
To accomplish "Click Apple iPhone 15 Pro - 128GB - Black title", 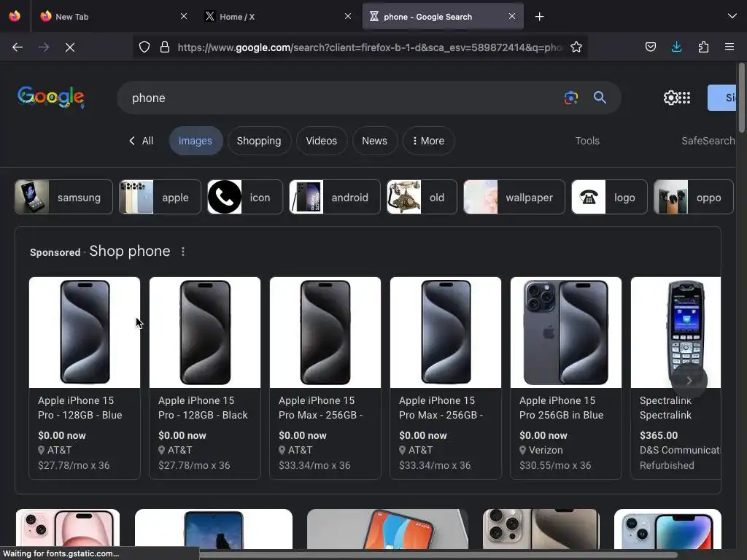I will [x=203, y=408].
